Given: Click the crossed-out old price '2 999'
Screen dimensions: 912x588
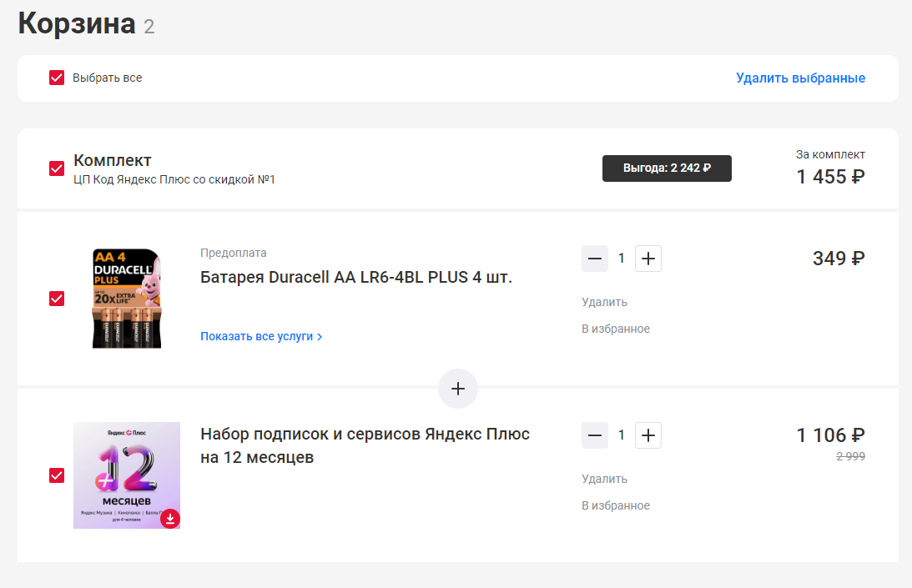Looking at the screenshot, I should click(850, 457).
